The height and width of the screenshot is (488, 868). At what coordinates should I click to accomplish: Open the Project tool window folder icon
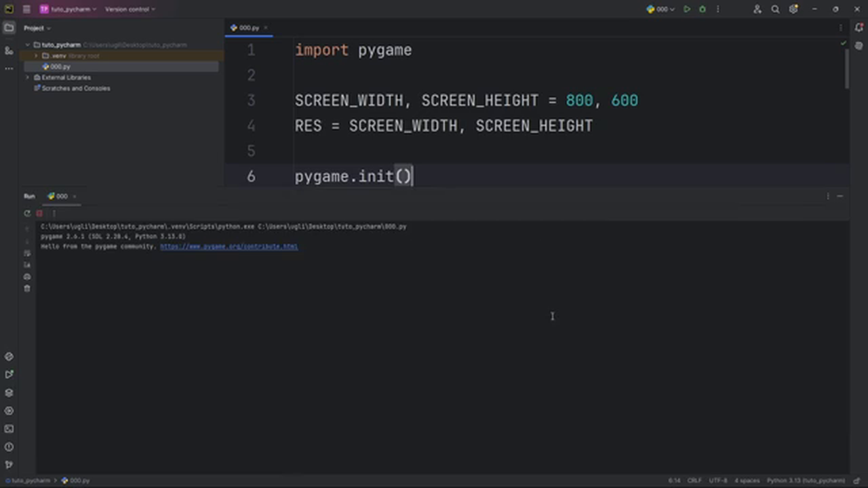[x=9, y=27]
